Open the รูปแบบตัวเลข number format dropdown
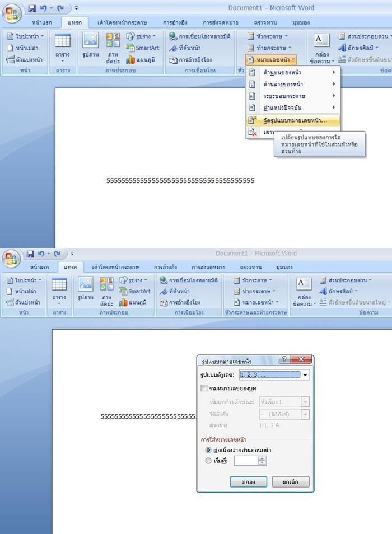Image resolution: width=392 pixels, height=534 pixels. (305, 375)
